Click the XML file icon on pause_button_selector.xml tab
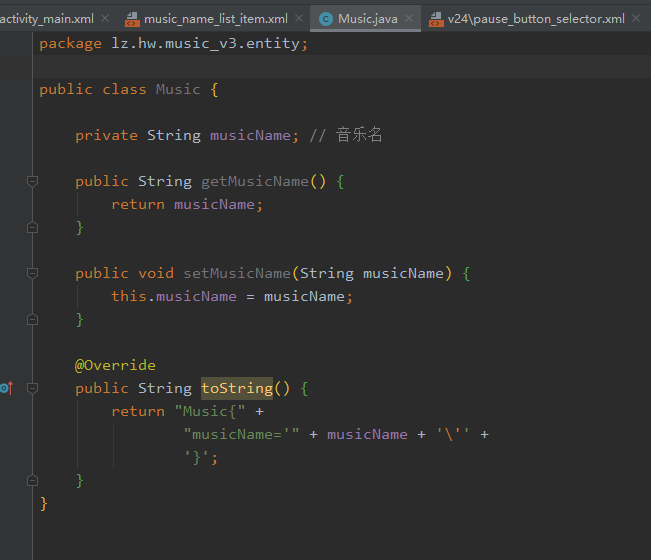The image size is (651, 560). point(436,19)
